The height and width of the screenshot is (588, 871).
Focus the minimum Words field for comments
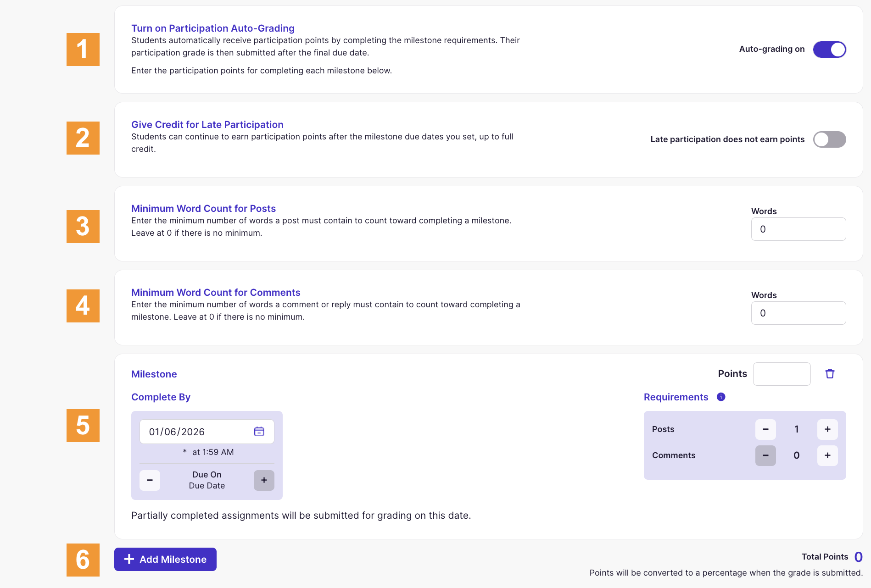click(x=798, y=313)
